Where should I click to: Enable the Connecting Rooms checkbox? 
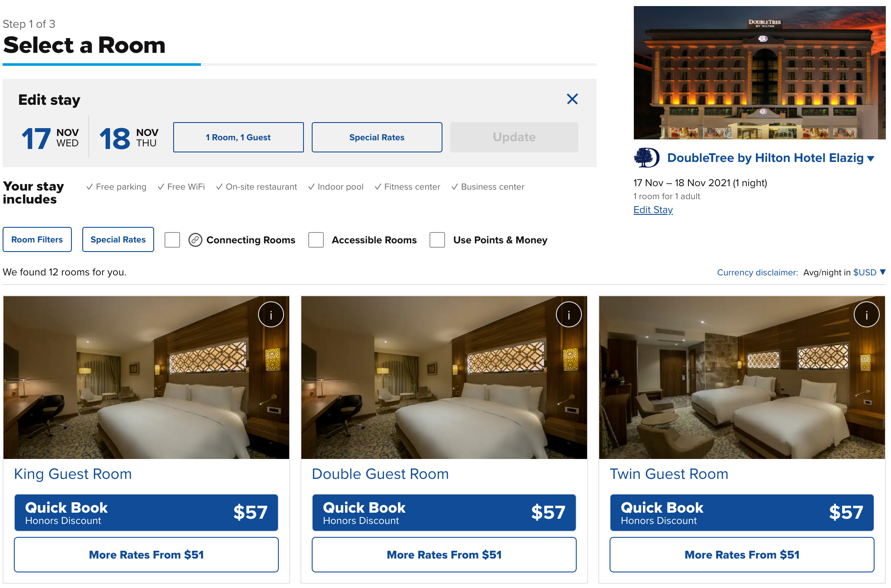(172, 240)
